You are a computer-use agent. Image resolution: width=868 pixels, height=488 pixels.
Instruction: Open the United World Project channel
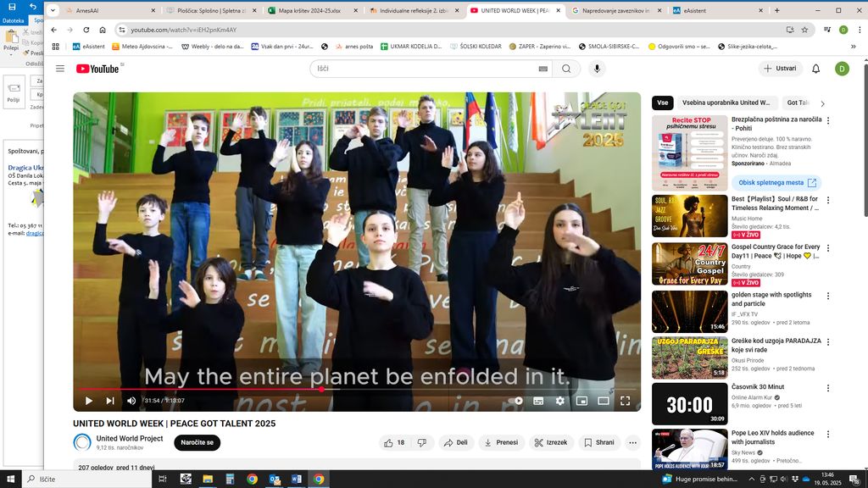129,438
